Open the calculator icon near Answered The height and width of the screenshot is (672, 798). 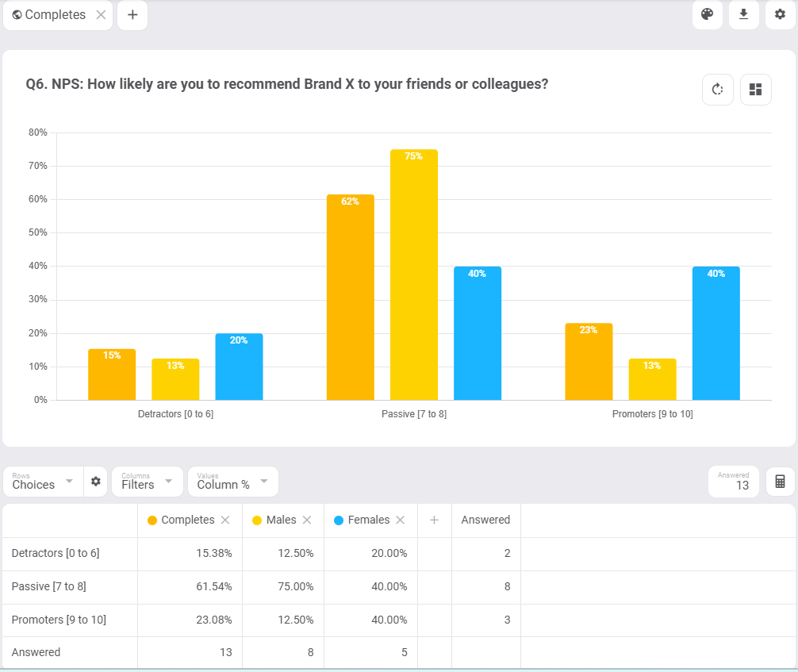tap(781, 481)
